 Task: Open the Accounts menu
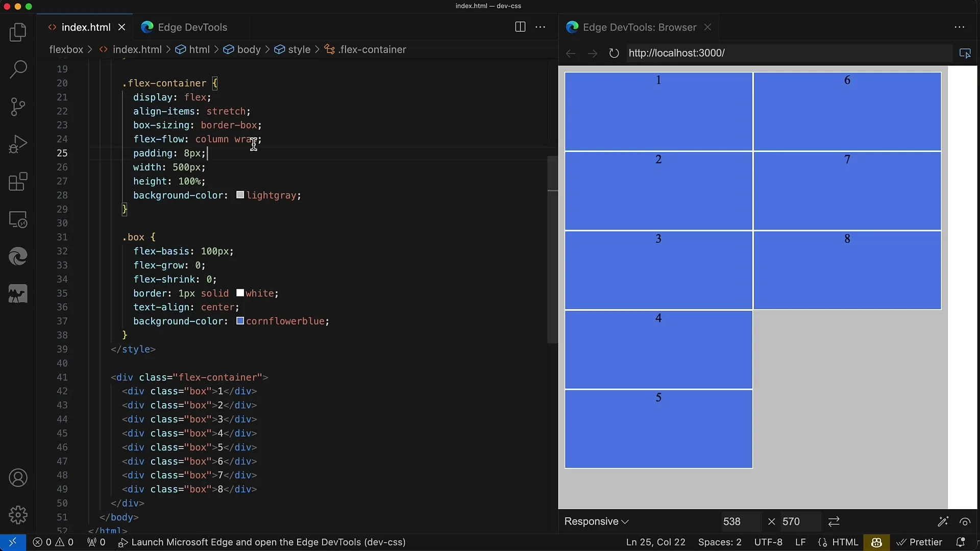click(x=18, y=478)
